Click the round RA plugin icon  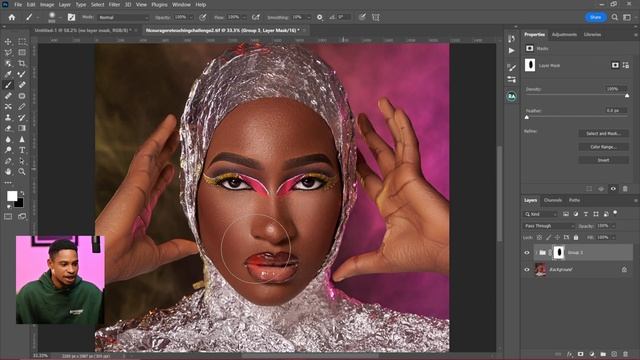pos(511,97)
